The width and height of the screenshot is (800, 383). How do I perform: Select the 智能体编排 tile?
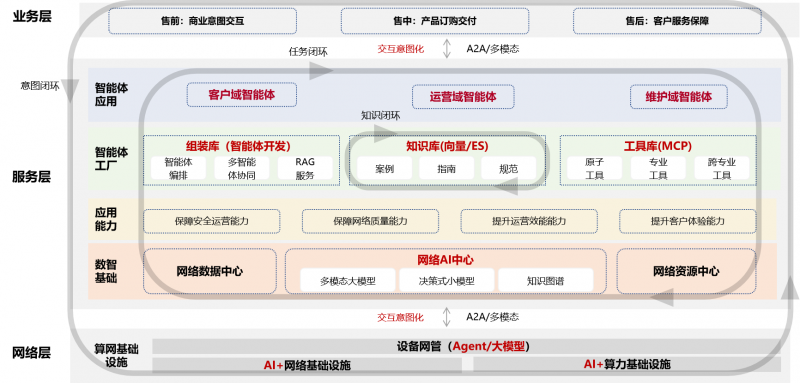click(179, 168)
